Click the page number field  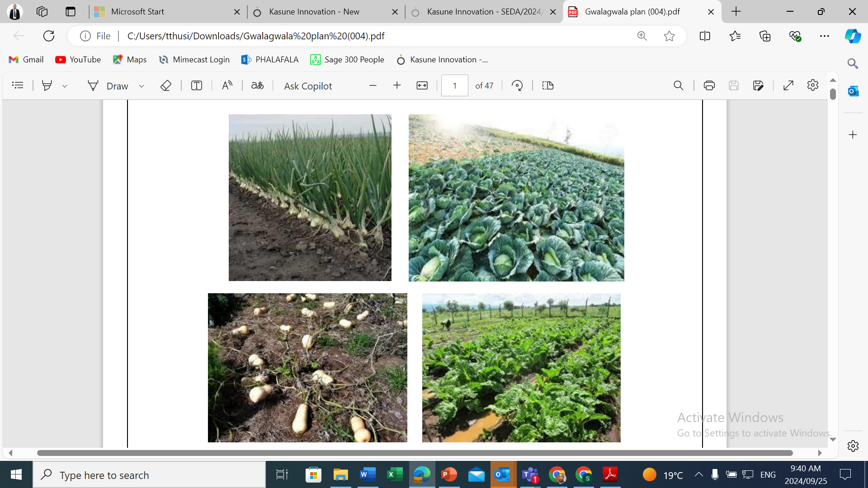tap(454, 85)
